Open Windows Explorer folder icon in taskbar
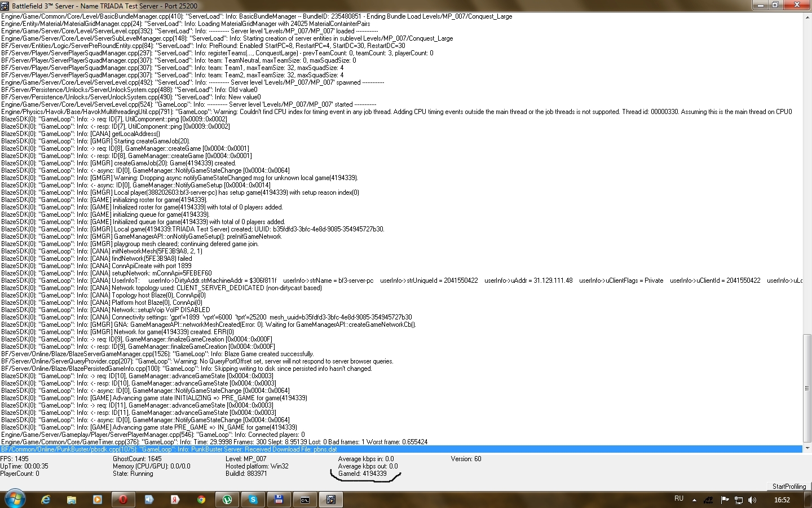This screenshot has width=812, height=508. point(72,500)
